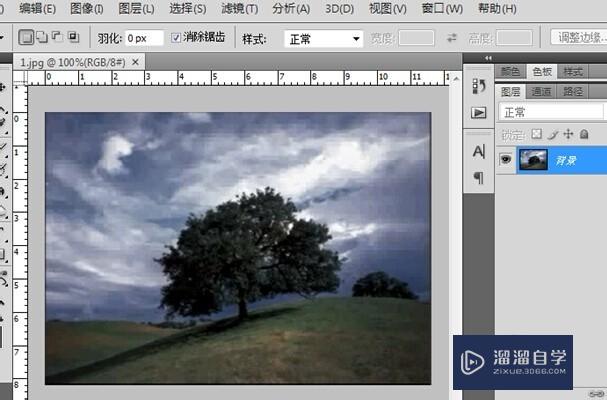
Task: Open the 视图(V) menu
Action: tap(388, 9)
